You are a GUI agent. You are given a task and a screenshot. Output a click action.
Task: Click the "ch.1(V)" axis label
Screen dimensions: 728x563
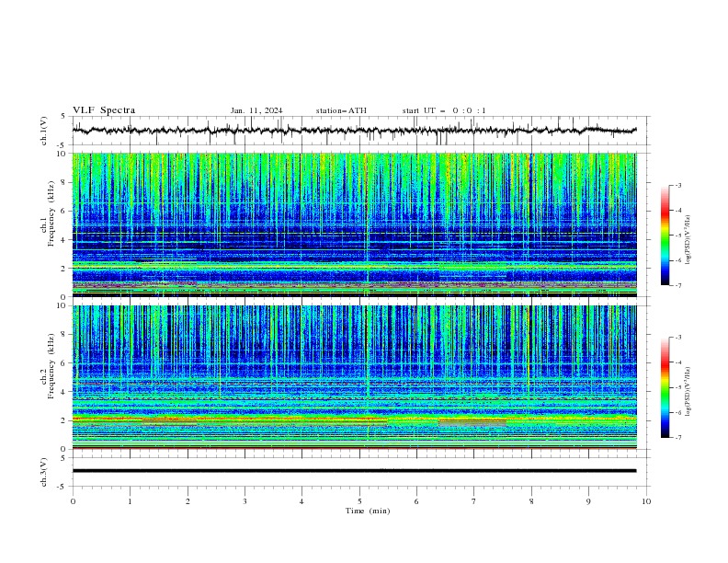click(44, 131)
